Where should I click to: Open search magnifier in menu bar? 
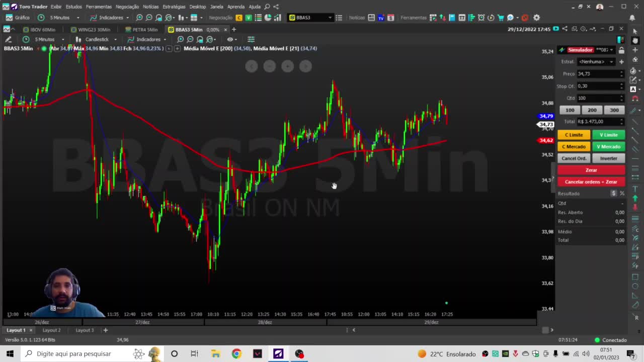267,7
